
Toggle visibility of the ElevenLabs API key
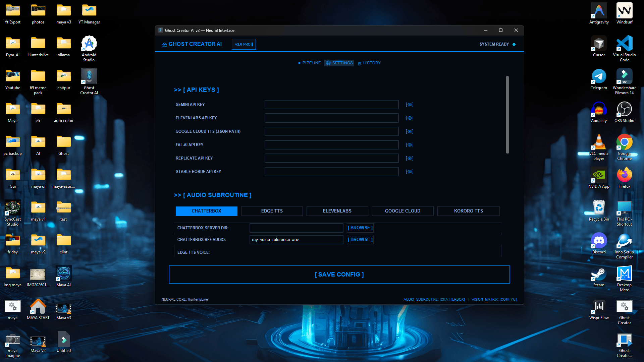pos(410,118)
